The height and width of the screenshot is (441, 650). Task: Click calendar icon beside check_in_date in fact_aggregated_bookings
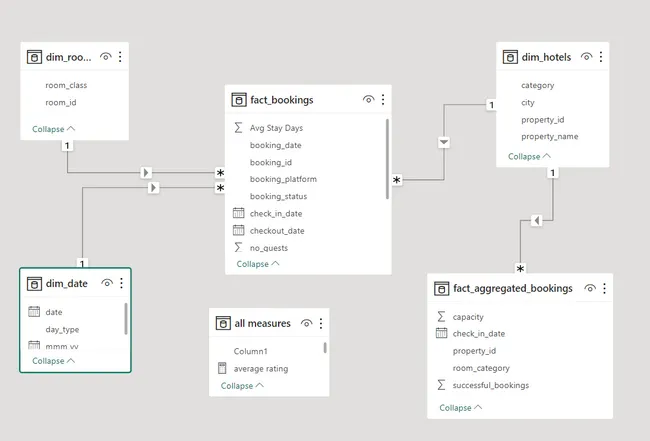(441, 333)
